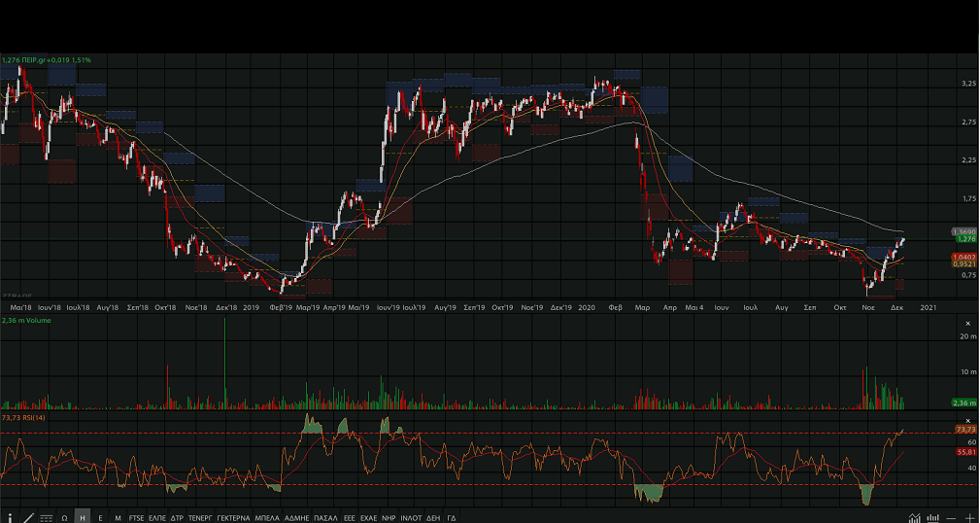Close the RSI(14) indicator panel
980x523 pixels.
967,420
